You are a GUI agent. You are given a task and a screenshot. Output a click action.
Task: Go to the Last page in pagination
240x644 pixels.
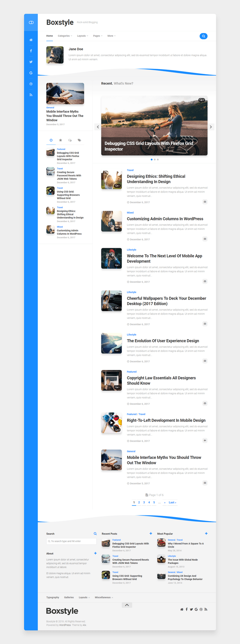[172, 502]
